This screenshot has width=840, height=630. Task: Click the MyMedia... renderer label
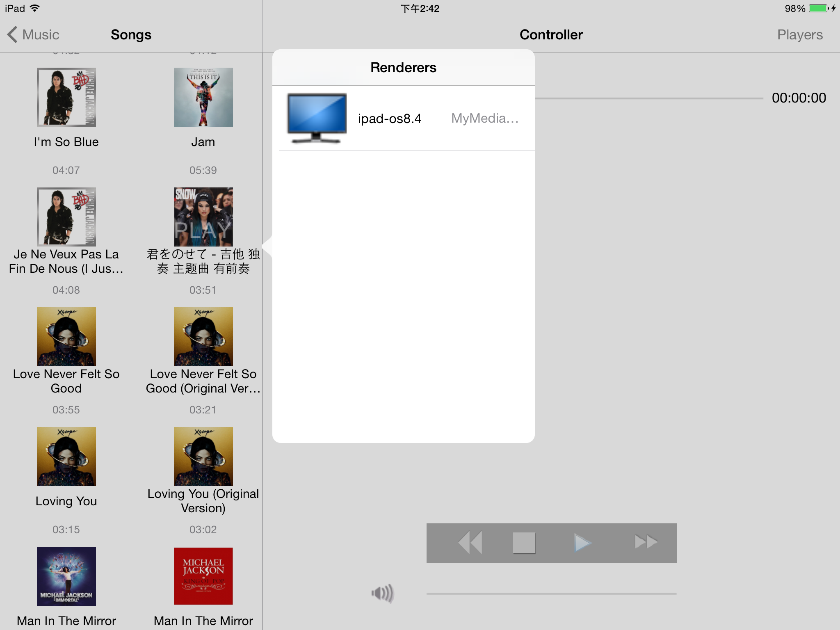point(484,119)
